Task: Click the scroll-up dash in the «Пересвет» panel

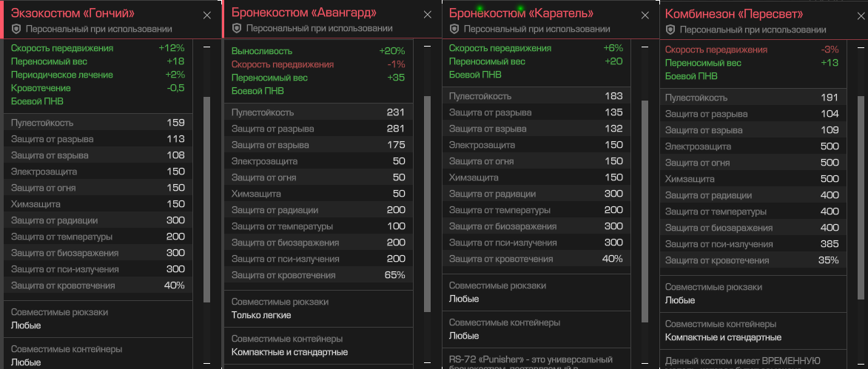Action: coord(861,48)
